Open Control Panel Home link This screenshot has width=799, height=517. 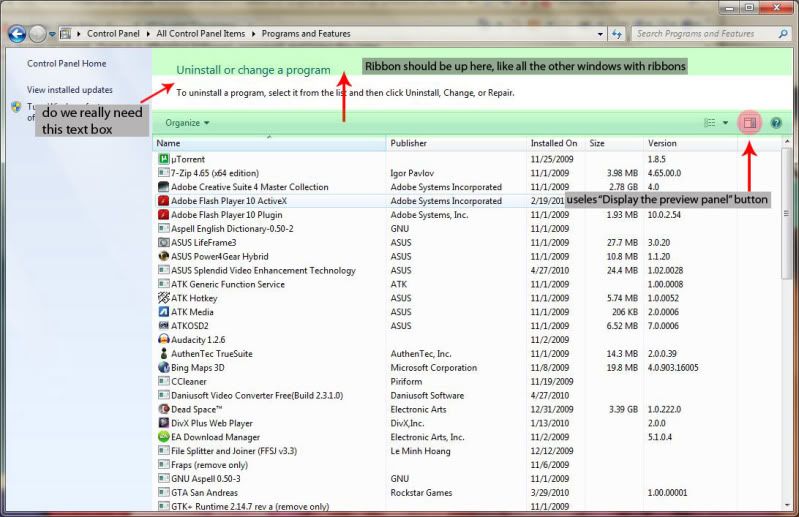point(67,64)
